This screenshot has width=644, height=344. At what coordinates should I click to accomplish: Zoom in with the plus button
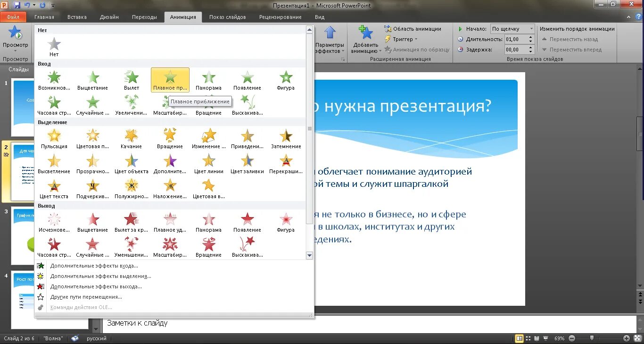tap(627, 338)
